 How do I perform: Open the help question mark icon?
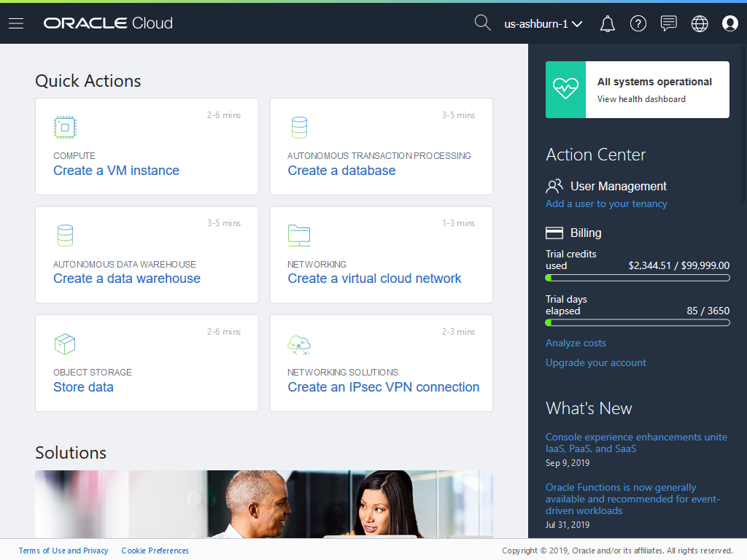[x=638, y=24]
